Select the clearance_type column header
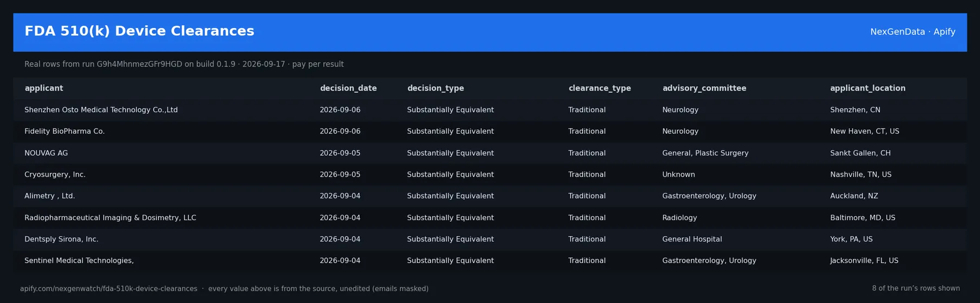The image size is (980, 303). [599, 88]
